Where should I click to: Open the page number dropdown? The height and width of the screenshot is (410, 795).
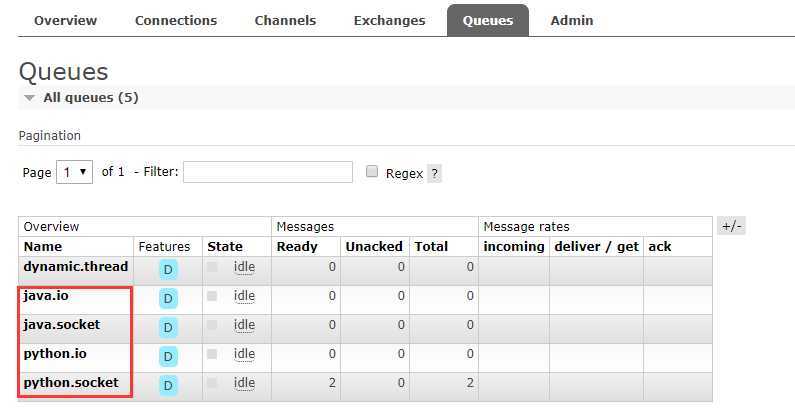(x=74, y=172)
